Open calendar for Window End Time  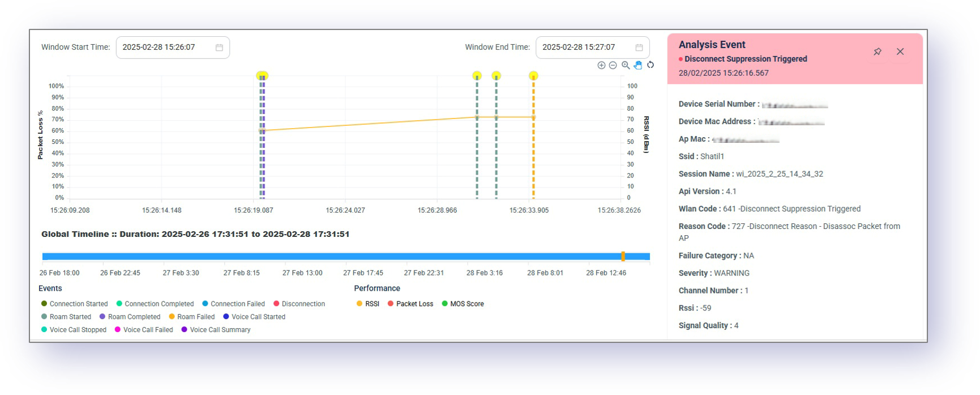point(639,48)
